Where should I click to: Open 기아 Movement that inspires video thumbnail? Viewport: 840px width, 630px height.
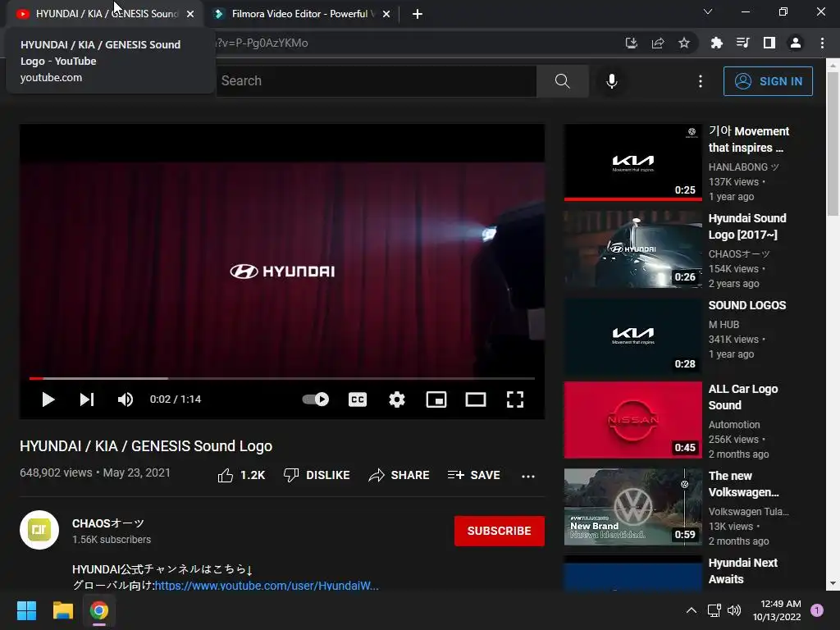pos(632,162)
